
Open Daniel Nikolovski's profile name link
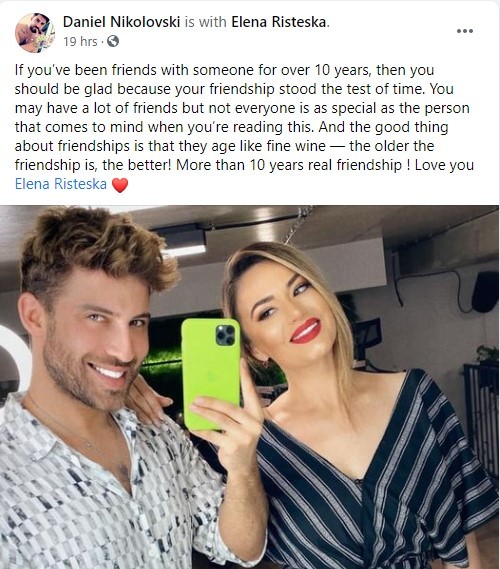122,22
